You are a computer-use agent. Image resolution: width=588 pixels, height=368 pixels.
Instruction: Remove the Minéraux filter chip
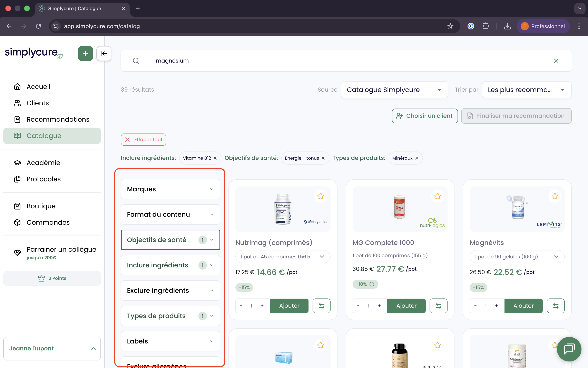[416, 158]
